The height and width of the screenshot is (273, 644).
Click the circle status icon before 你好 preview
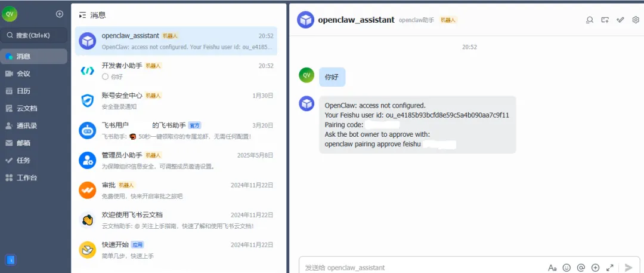(x=105, y=76)
